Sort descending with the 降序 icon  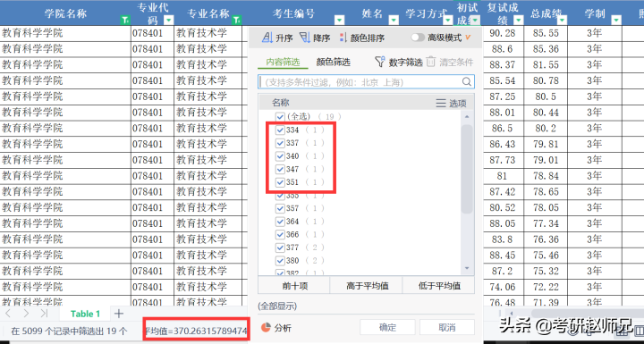305,38
